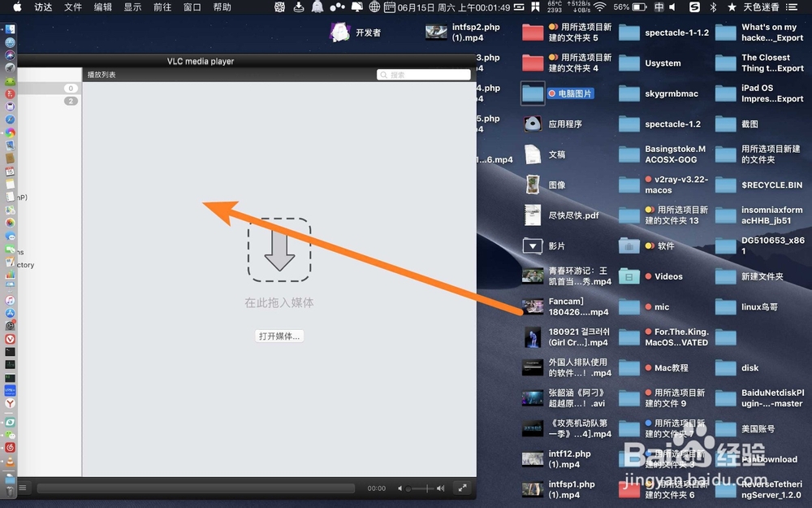This screenshot has height=508, width=812.
Task: Click the battery status icon at 56%
Action: point(640,7)
